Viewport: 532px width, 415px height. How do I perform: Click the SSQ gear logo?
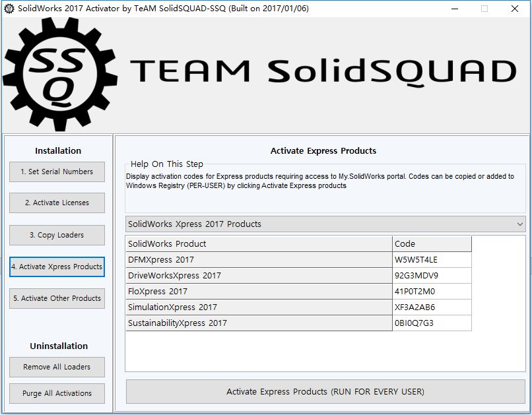[60, 75]
